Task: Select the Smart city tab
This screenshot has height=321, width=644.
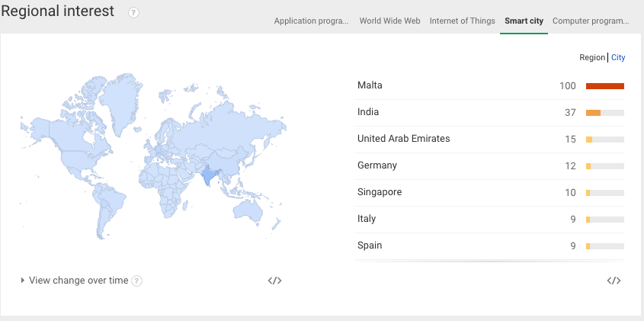Action: 524,21
